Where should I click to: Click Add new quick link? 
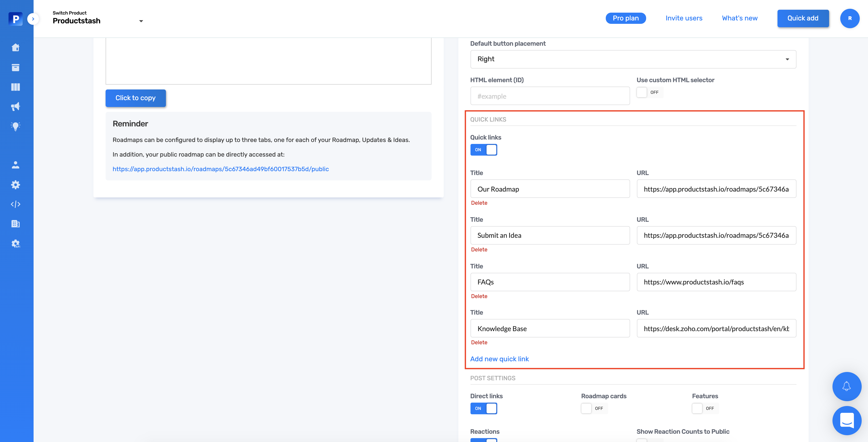point(499,359)
